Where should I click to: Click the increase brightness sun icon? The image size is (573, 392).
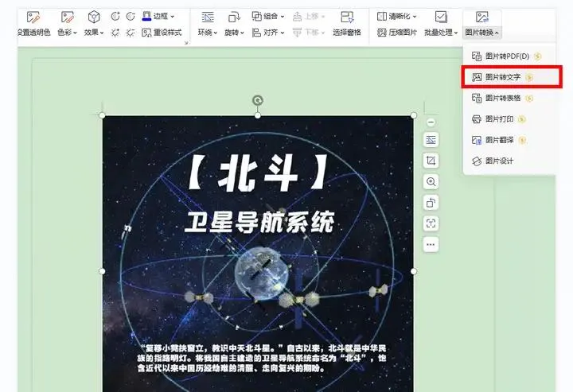point(115,33)
